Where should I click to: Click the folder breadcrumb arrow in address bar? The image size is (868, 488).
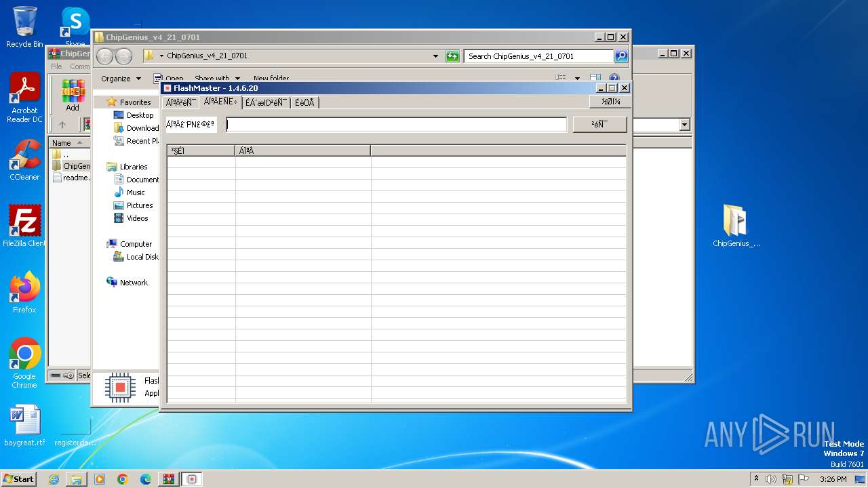click(161, 56)
